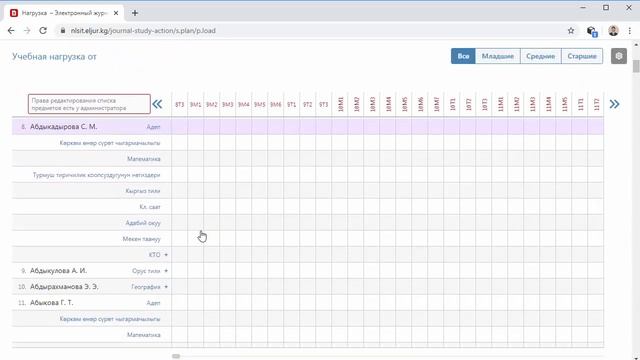This screenshot has height=360, width=640.
Task: Click the 10М7 class column header
Action: (436, 104)
